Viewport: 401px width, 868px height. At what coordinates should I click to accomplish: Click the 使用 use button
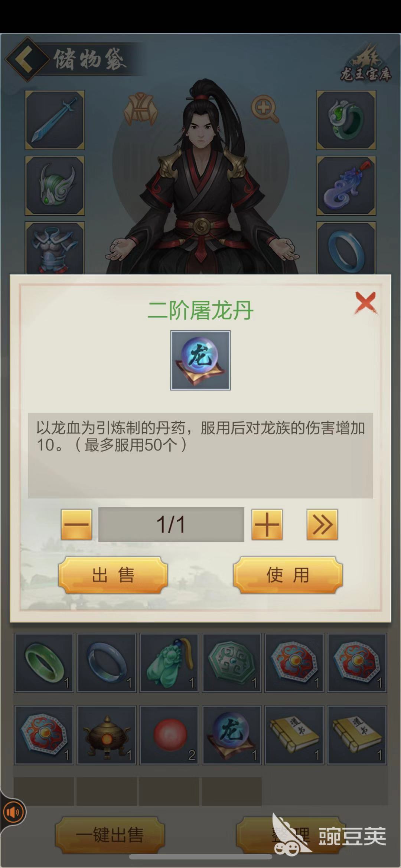[288, 575]
